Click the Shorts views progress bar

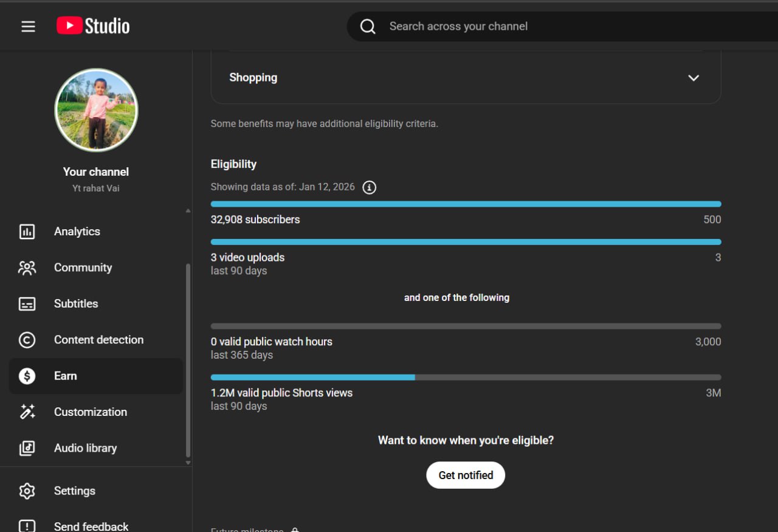[466, 378]
